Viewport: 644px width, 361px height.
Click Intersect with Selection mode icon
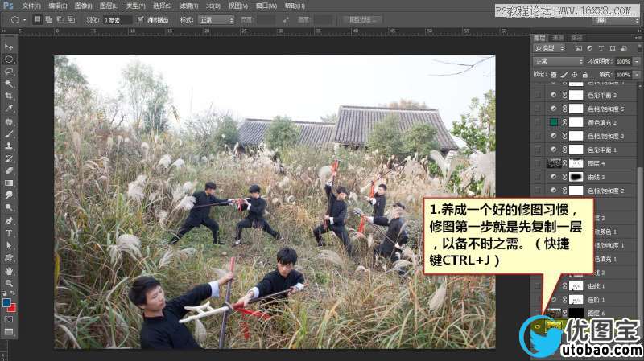pos(72,19)
